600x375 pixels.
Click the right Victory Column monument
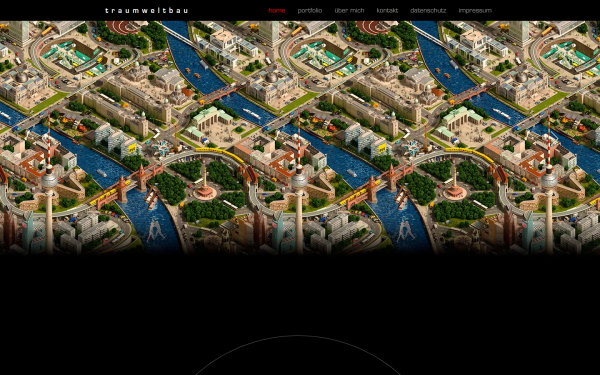[x=455, y=186]
